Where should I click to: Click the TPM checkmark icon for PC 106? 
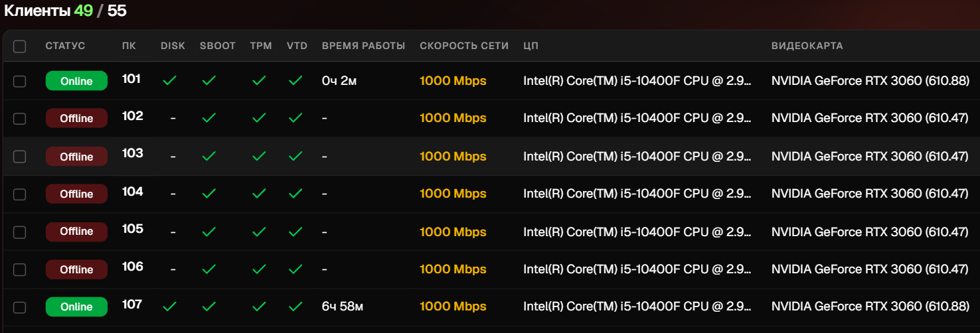coord(259,269)
